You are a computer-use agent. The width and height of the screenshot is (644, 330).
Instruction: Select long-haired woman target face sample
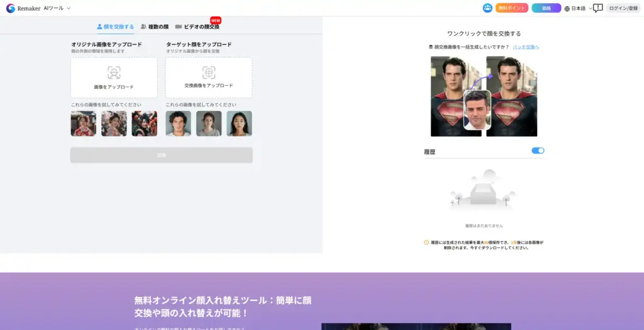239,123
